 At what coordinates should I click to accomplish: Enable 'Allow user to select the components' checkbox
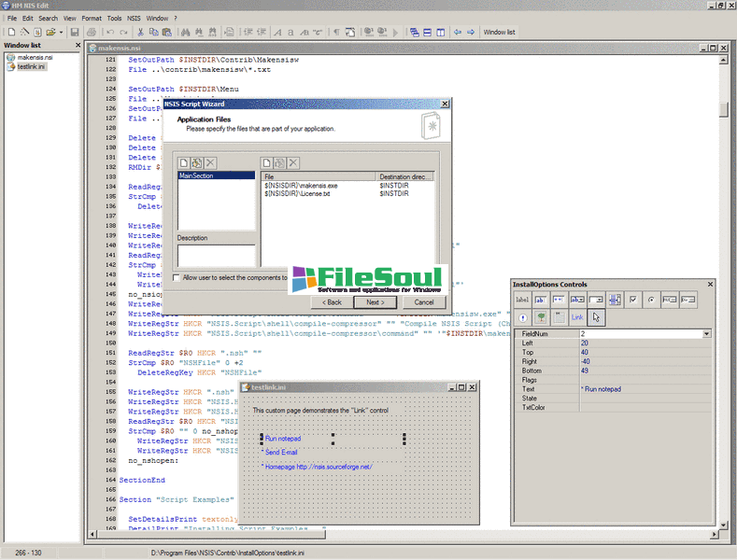click(x=177, y=277)
